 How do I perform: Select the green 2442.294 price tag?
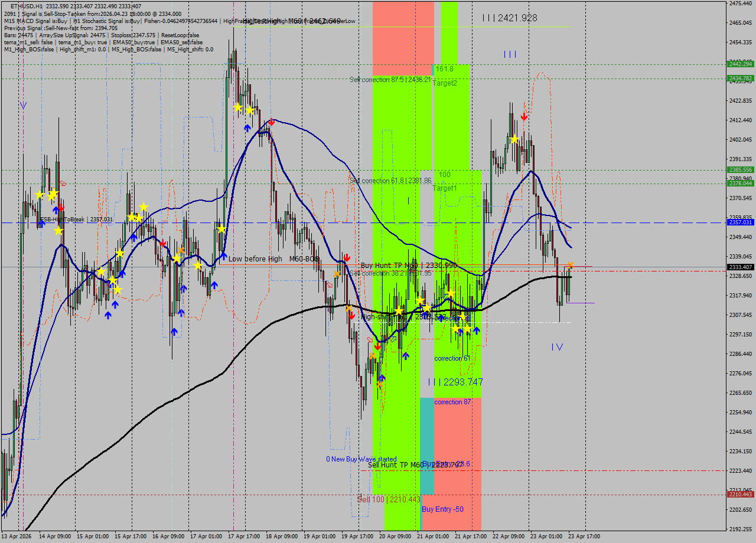click(x=740, y=64)
